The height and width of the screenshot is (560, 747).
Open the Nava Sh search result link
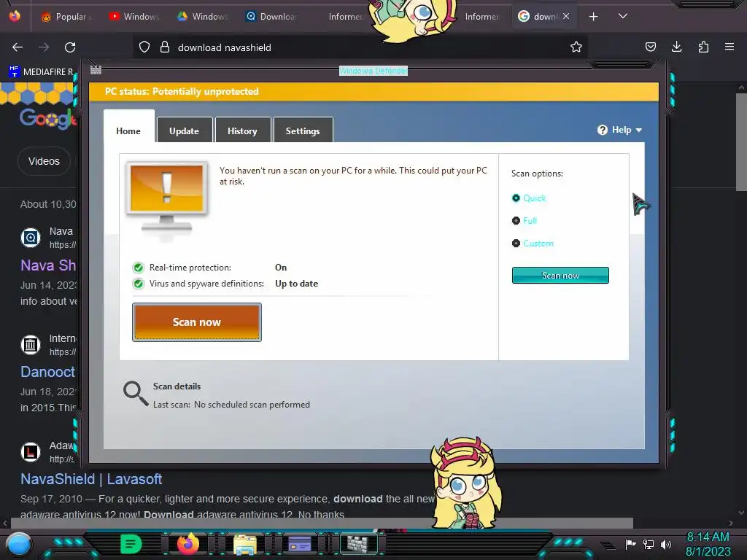(x=48, y=265)
